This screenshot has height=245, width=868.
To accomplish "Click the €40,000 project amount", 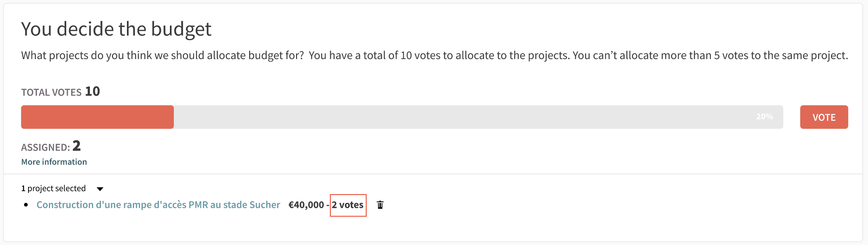I will coord(306,205).
